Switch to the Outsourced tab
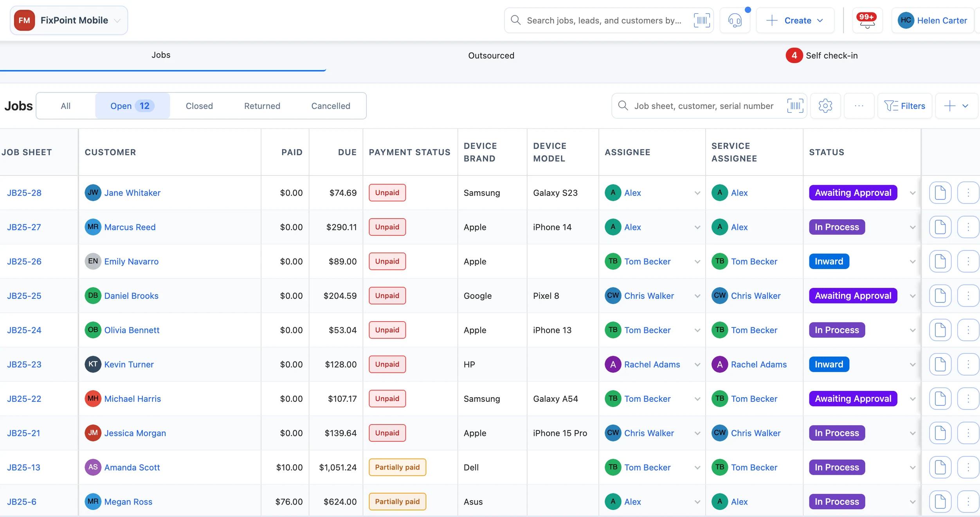Screen dimensions: 980x517 [491, 56]
